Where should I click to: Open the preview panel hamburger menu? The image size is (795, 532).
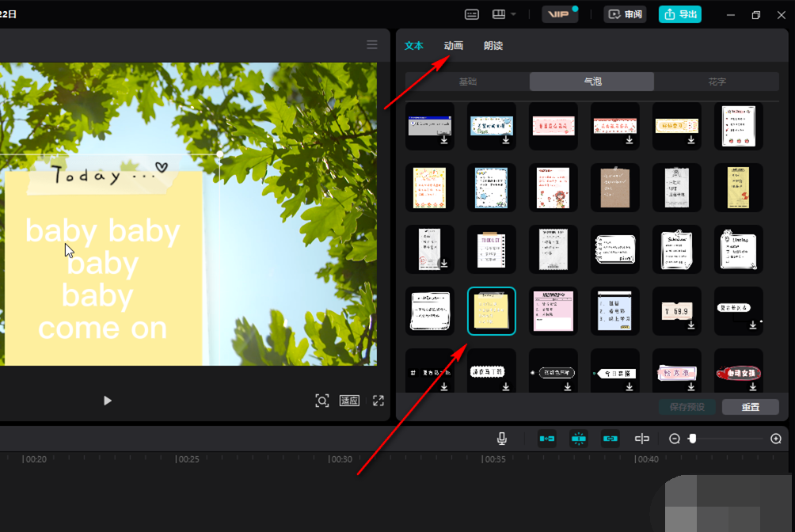click(x=372, y=45)
